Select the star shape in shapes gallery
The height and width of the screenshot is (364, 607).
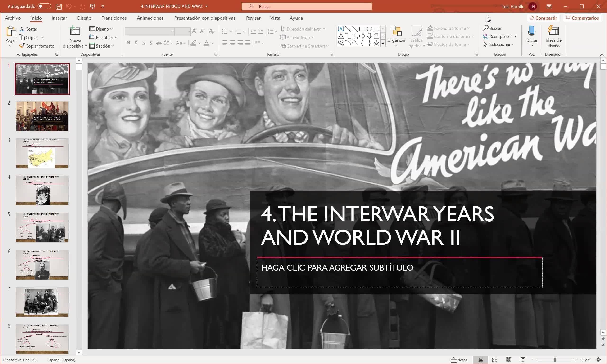point(376,43)
